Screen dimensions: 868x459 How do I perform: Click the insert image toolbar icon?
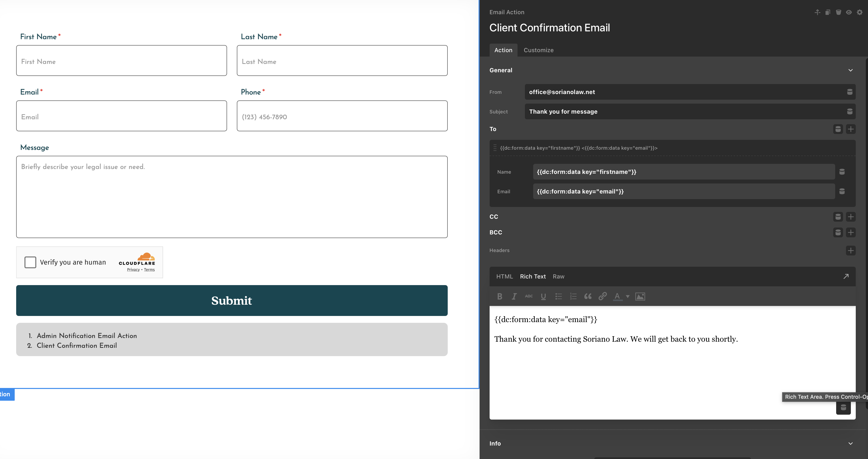coord(640,296)
